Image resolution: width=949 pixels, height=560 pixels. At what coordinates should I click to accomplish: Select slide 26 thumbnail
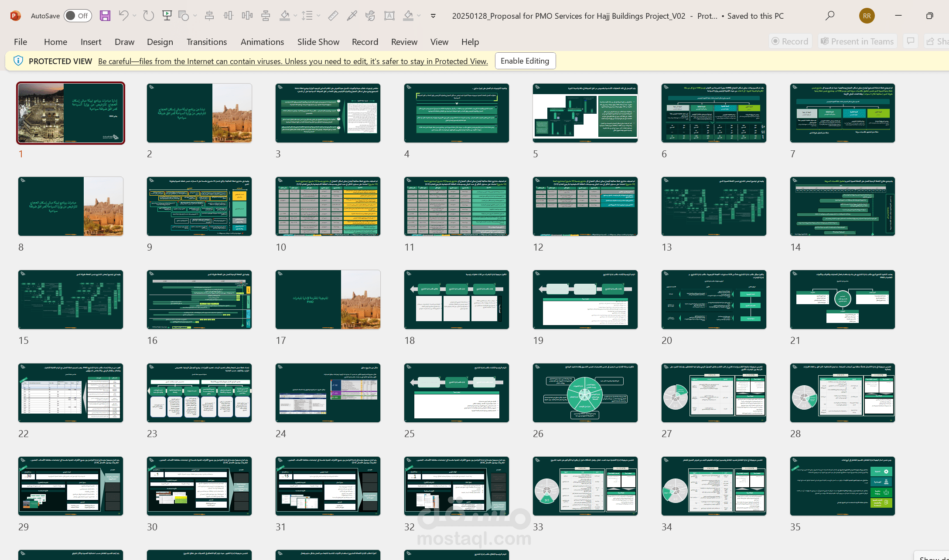click(x=585, y=393)
